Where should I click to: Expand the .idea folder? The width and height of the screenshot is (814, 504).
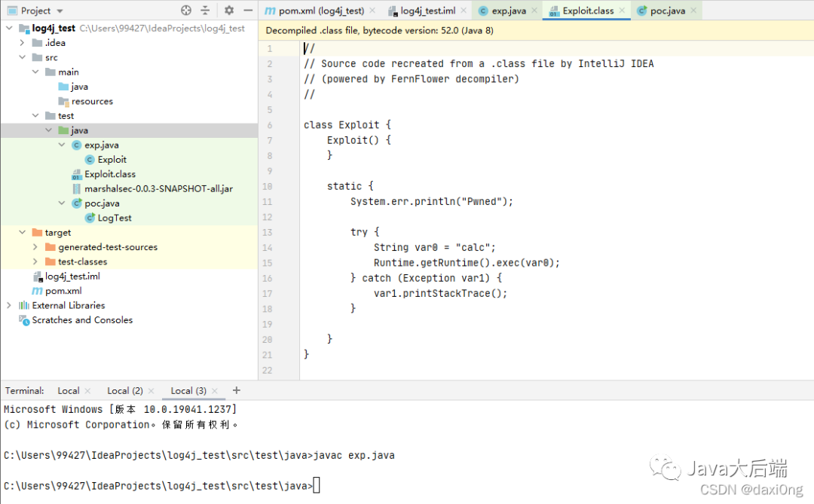click(x=22, y=42)
